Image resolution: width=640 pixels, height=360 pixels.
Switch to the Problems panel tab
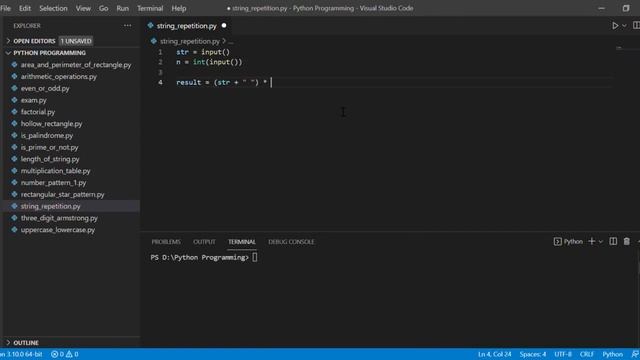166,242
